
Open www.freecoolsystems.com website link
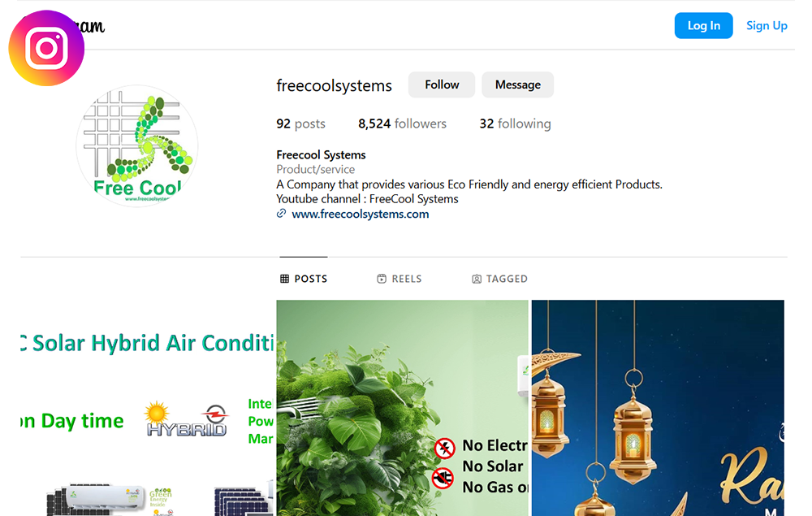tap(361, 214)
